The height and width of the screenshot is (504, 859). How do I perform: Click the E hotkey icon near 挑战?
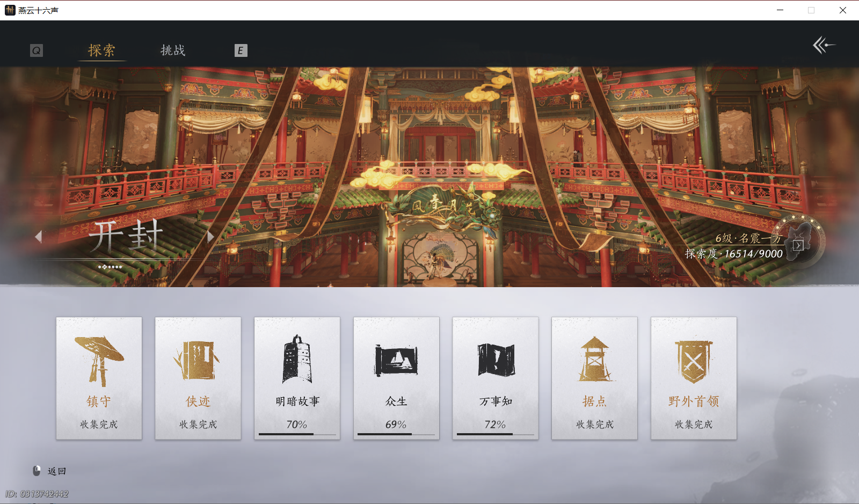click(x=241, y=50)
